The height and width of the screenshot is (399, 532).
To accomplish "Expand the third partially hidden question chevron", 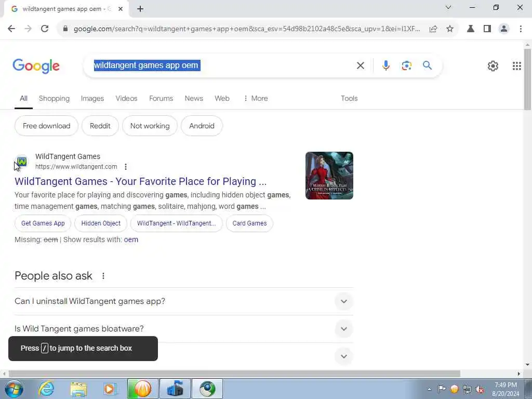I will (x=344, y=356).
